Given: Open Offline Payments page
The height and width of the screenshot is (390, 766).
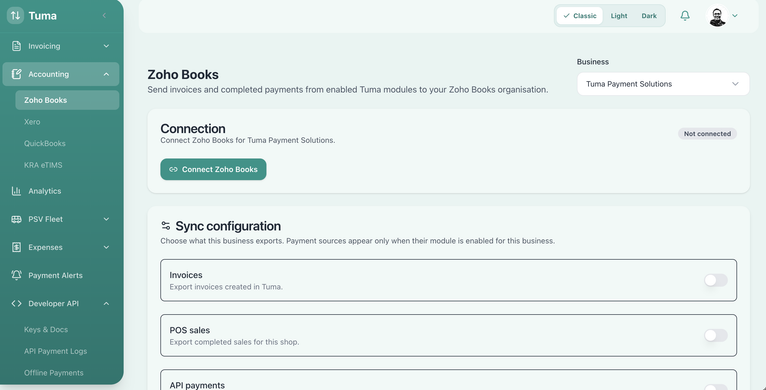Looking at the screenshot, I should pyautogui.click(x=54, y=372).
